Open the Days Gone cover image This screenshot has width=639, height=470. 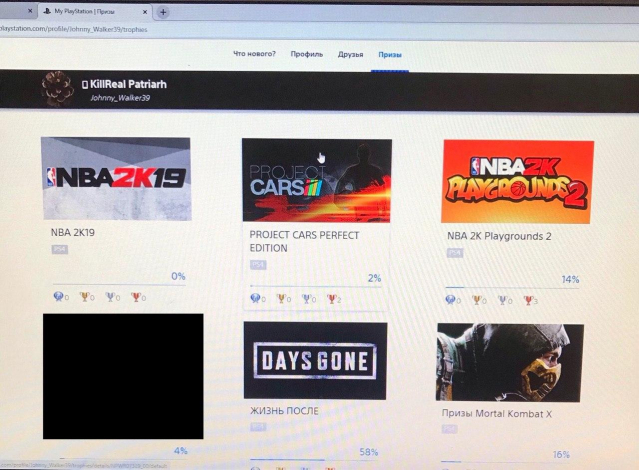[315, 361]
